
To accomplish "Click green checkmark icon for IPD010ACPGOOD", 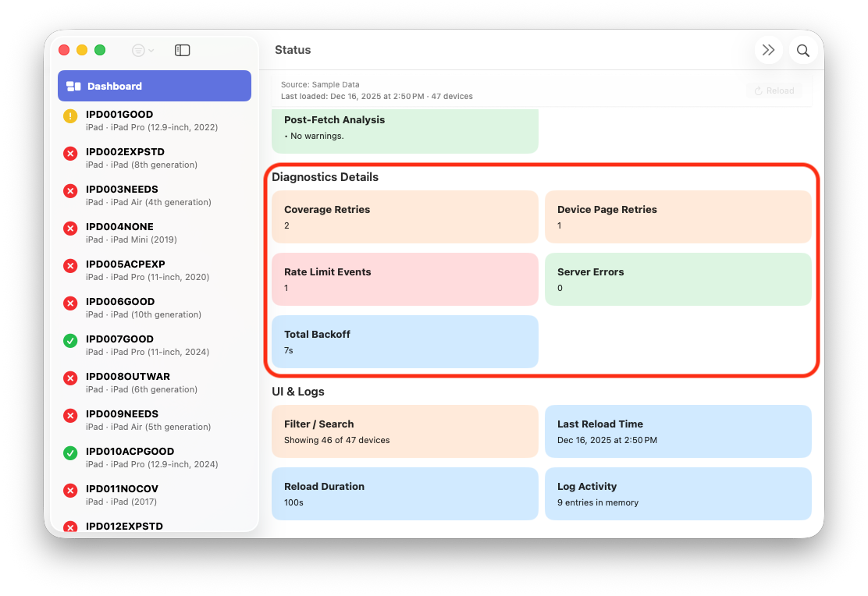I will coord(70,453).
